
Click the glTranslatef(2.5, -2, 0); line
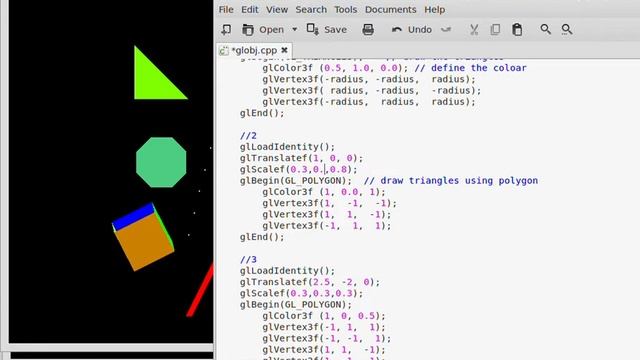tap(310, 282)
